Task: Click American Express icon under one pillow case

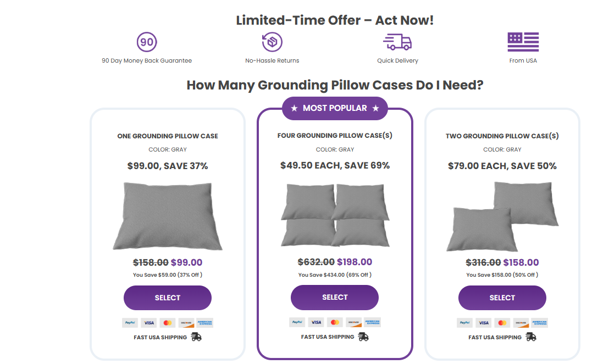Action: (x=204, y=323)
